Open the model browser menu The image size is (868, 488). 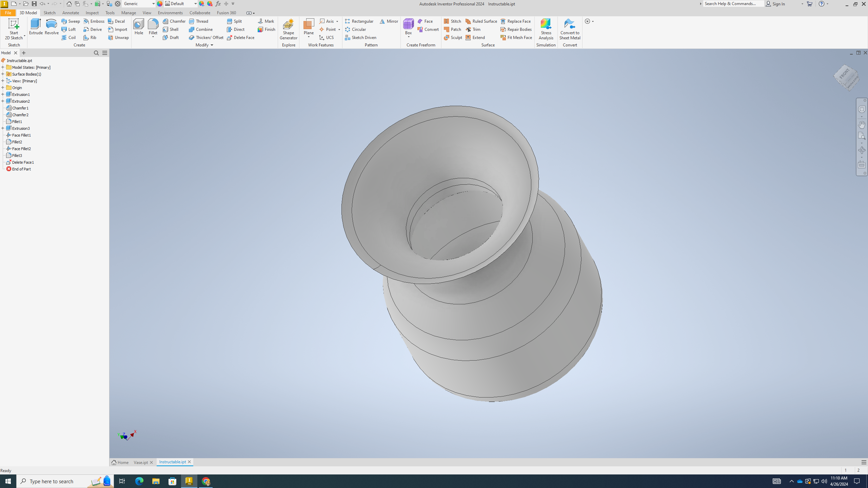(105, 53)
